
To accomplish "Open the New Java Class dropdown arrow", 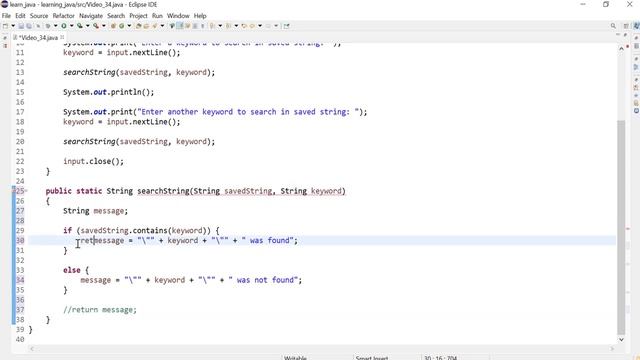I will 129,26.
